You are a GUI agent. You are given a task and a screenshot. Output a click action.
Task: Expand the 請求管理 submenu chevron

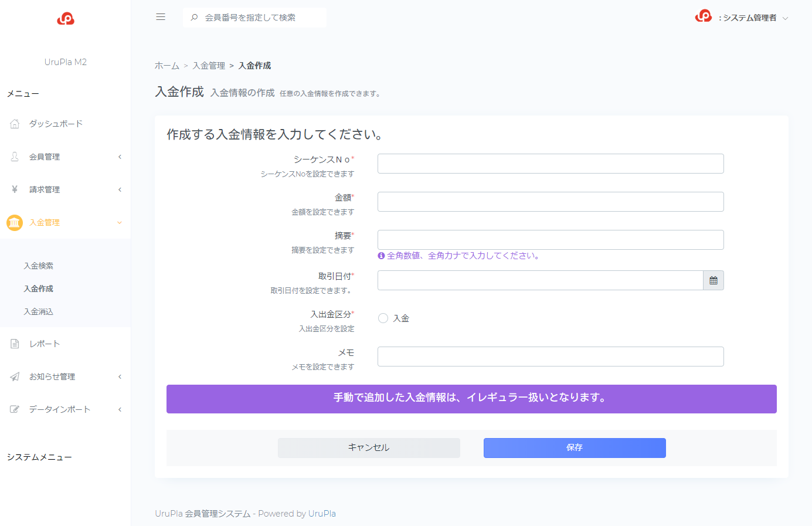point(120,189)
